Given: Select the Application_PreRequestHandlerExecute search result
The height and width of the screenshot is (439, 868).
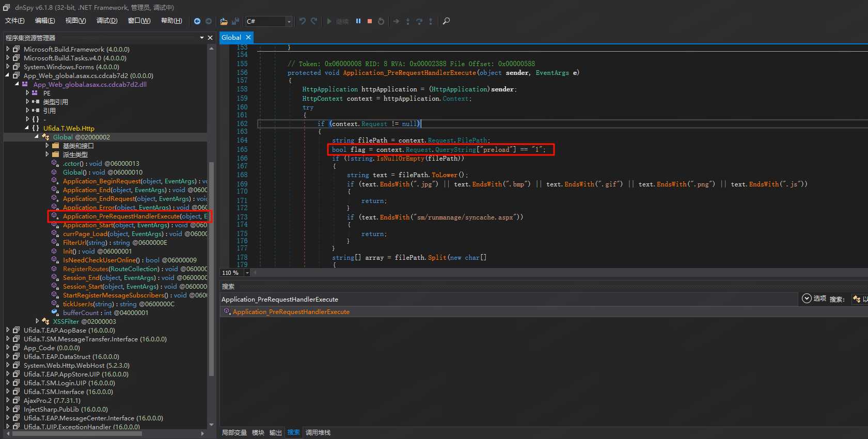Looking at the screenshot, I should tap(291, 312).
